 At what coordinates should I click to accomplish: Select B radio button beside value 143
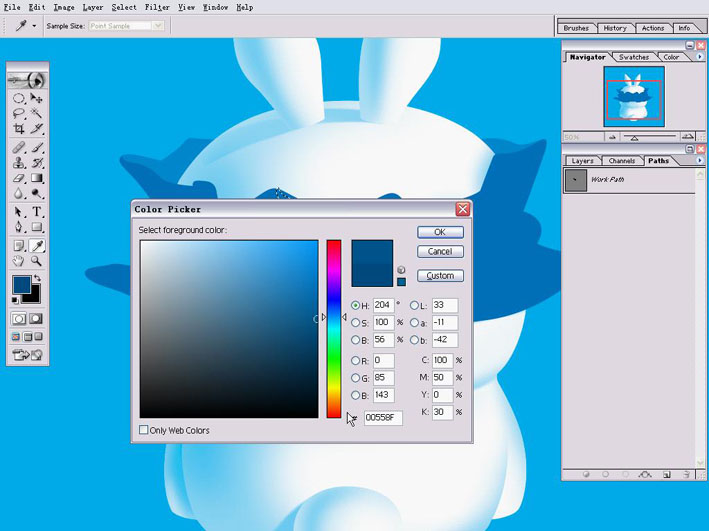pyautogui.click(x=355, y=396)
